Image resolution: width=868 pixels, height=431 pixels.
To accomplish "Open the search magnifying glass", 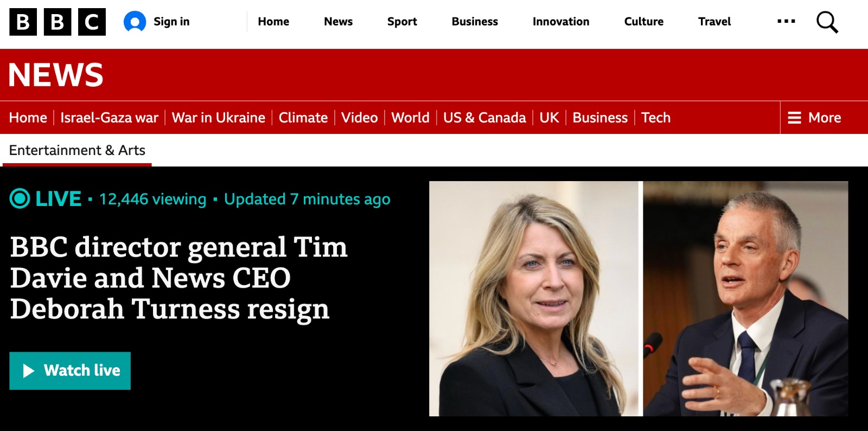I will pyautogui.click(x=827, y=22).
